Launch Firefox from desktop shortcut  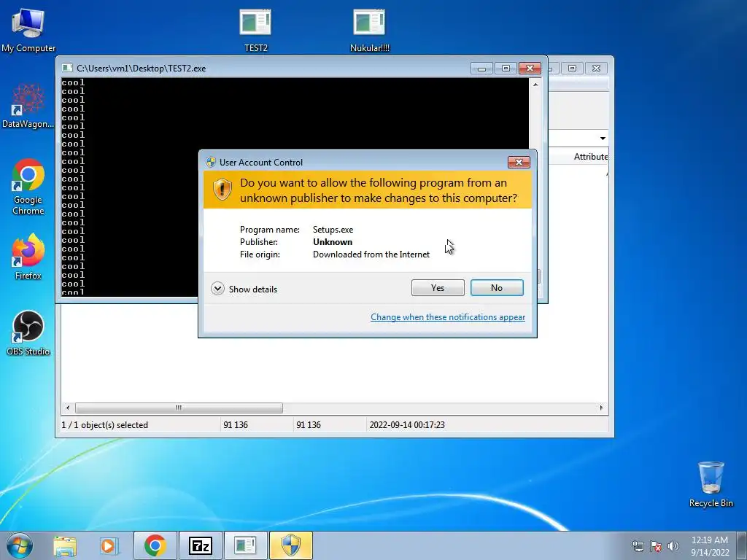coord(28,256)
